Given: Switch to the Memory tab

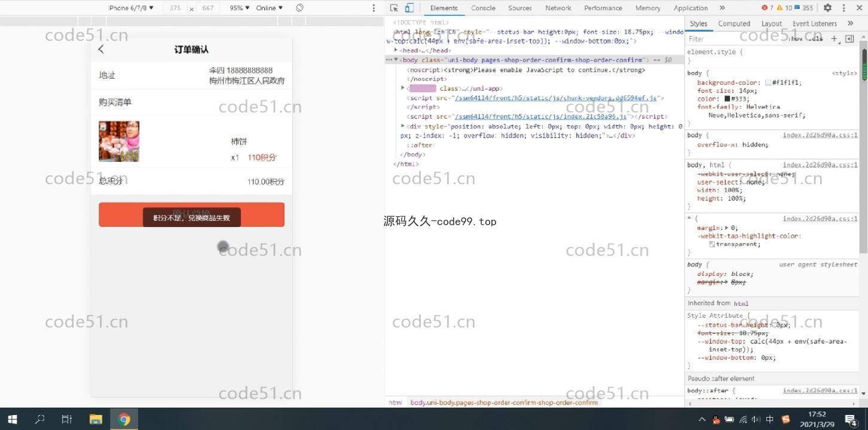Looking at the screenshot, I should (x=647, y=8).
